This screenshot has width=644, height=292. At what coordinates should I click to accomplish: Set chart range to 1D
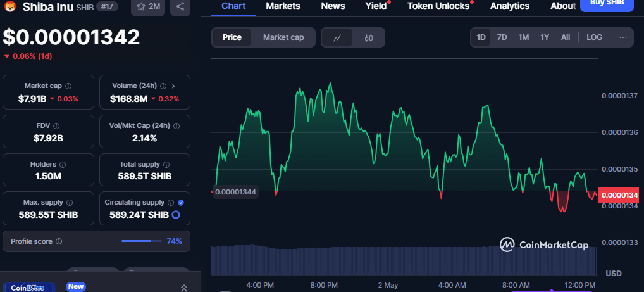(481, 37)
